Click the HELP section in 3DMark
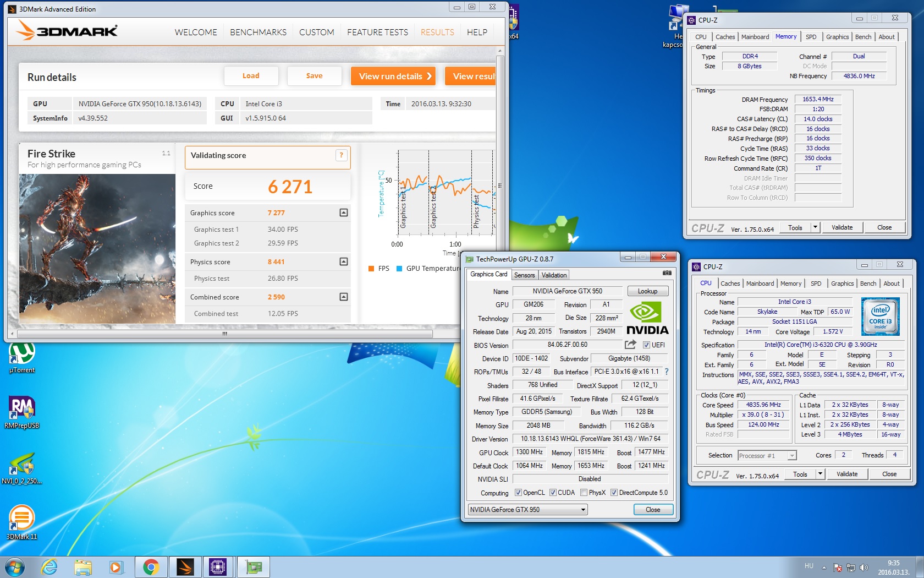The width and height of the screenshot is (924, 578). coord(477,32)
